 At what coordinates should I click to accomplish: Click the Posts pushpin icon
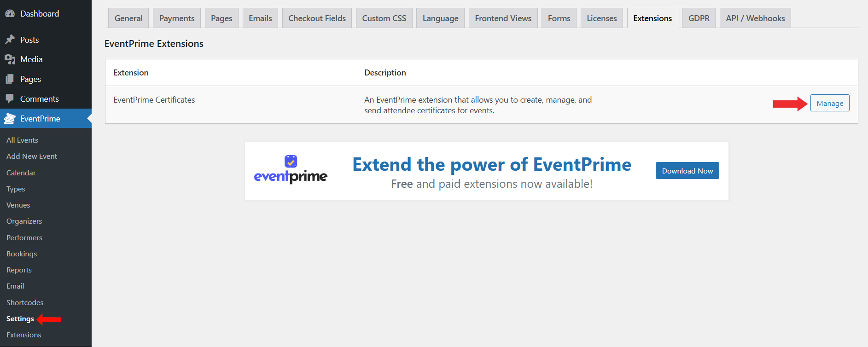tap(10, 40)
